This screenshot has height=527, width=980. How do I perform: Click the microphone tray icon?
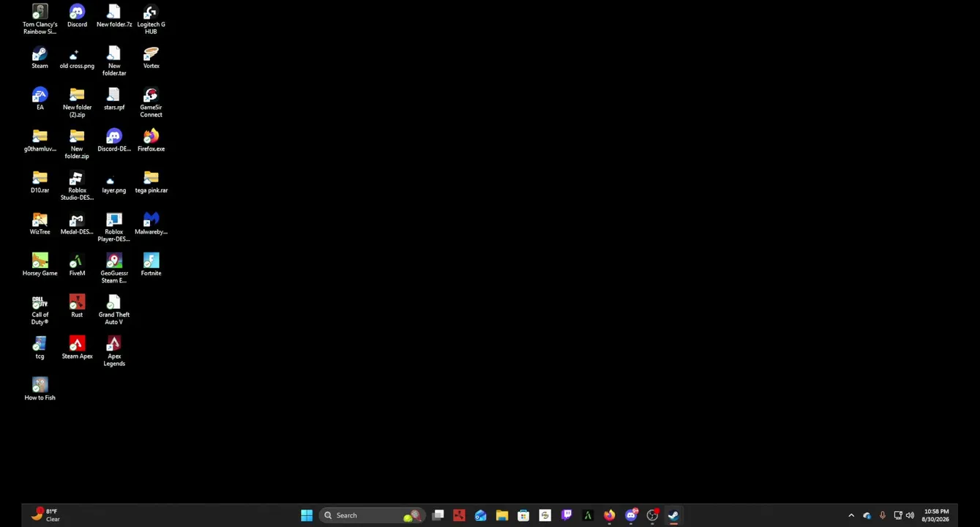click(883, 515)
